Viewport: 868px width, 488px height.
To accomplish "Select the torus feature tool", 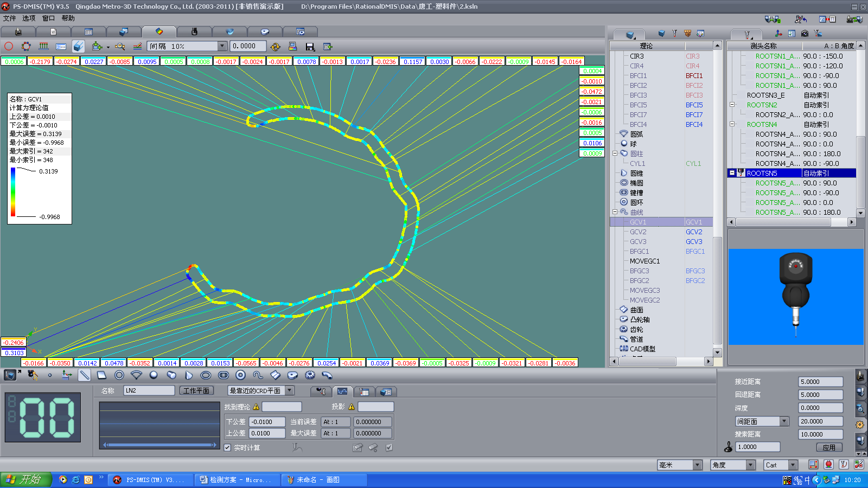I will (241, 375).
